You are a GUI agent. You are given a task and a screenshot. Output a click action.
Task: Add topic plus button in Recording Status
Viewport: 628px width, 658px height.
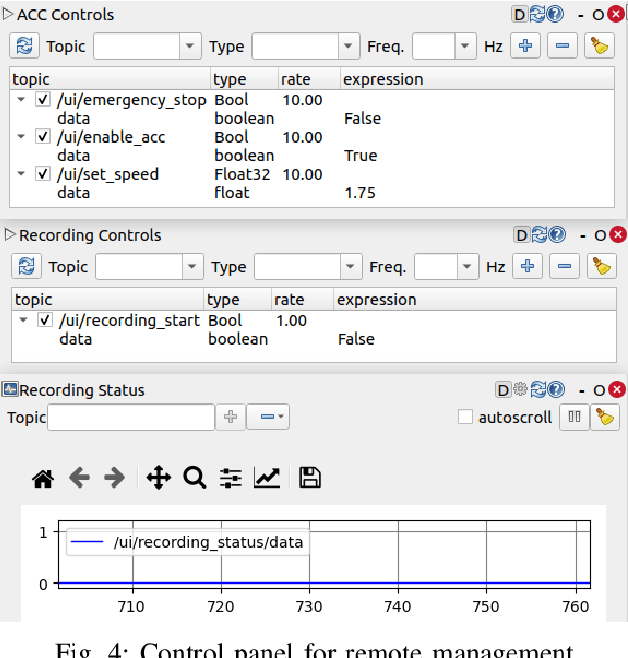230,417
